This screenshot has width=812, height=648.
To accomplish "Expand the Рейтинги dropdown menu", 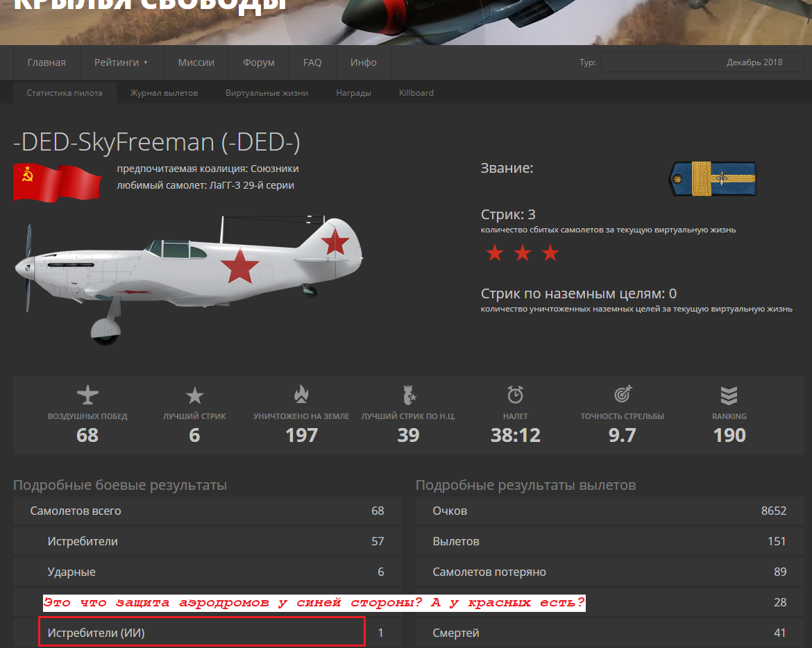I will click(x=121, y=62).
